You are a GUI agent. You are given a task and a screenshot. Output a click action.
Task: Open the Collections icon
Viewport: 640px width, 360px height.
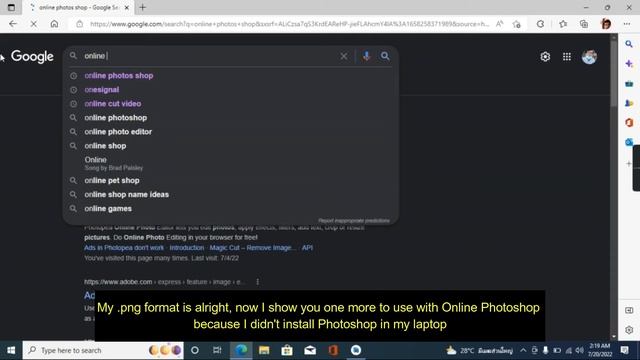pyautogui.click(x=584, y=24)
